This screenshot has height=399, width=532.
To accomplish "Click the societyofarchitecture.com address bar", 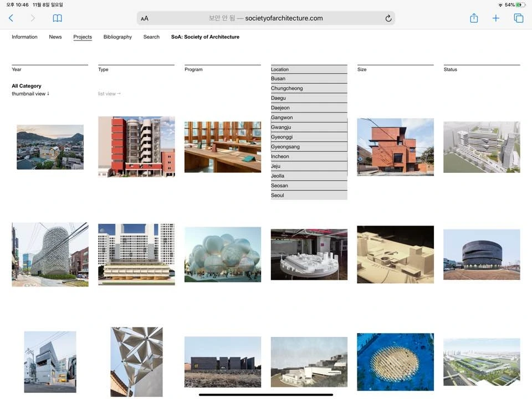I will coord(265,18).
